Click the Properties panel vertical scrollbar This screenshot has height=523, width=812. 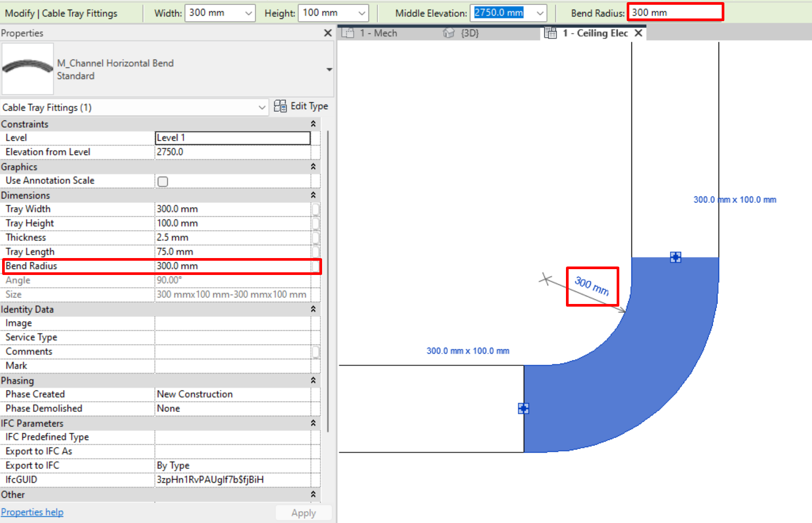point(328,281)
